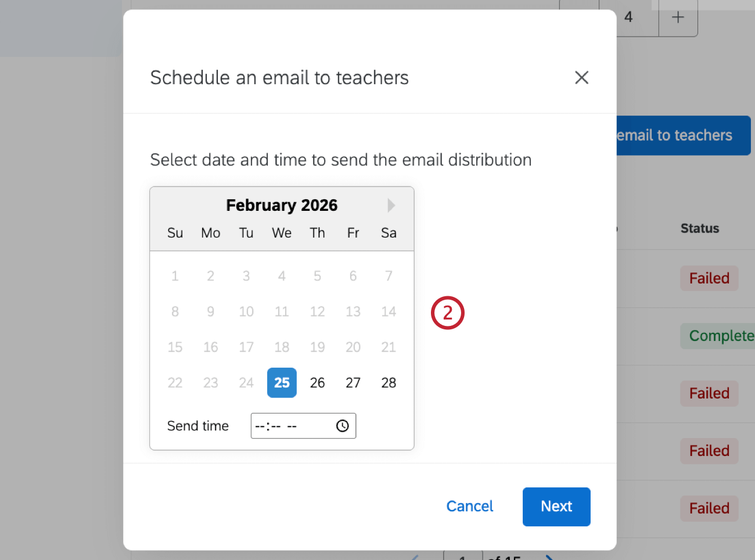Open the February 2026 month header
This screenshot has width=755, height=560.
pyautogui.click(x=282, y=205)
